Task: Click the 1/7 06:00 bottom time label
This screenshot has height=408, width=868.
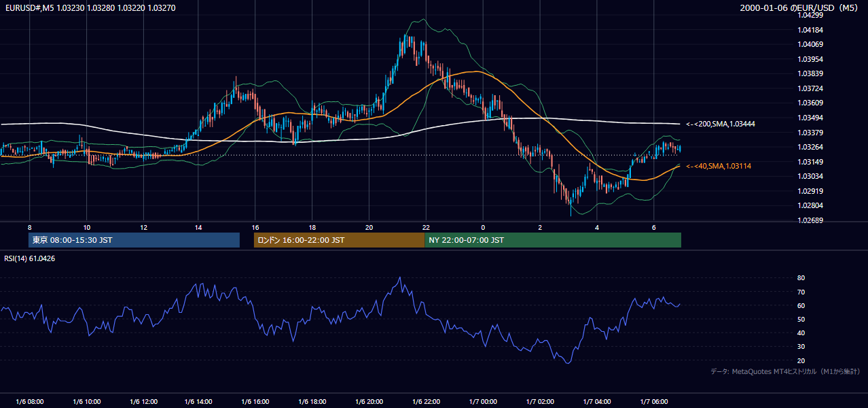Action: click(x=654, y=402)
